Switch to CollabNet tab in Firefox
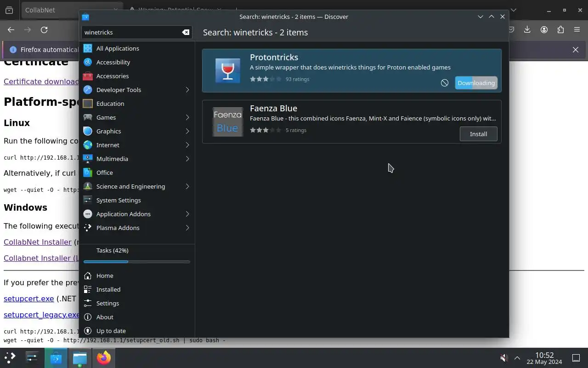 click(x=51, y=10)
